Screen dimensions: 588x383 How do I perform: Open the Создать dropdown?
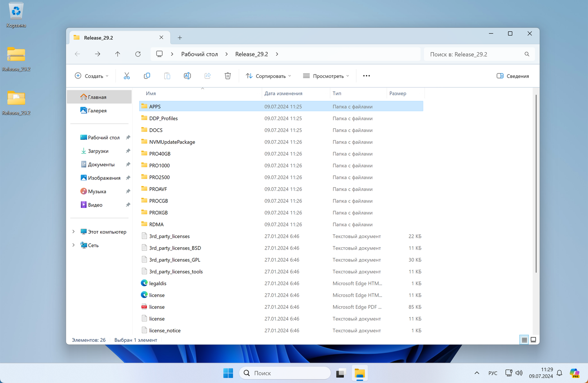point(92,76)
